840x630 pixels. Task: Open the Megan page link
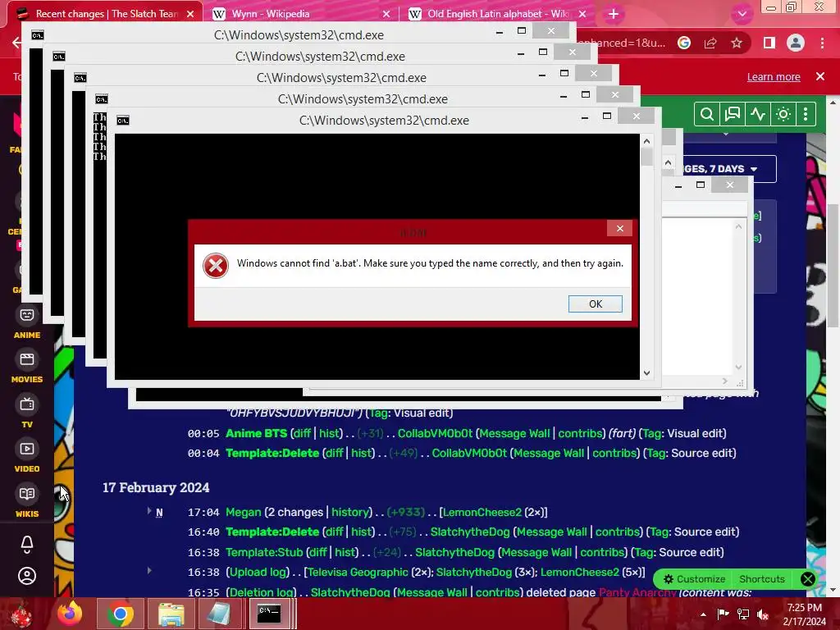click(x=243, y=512)
